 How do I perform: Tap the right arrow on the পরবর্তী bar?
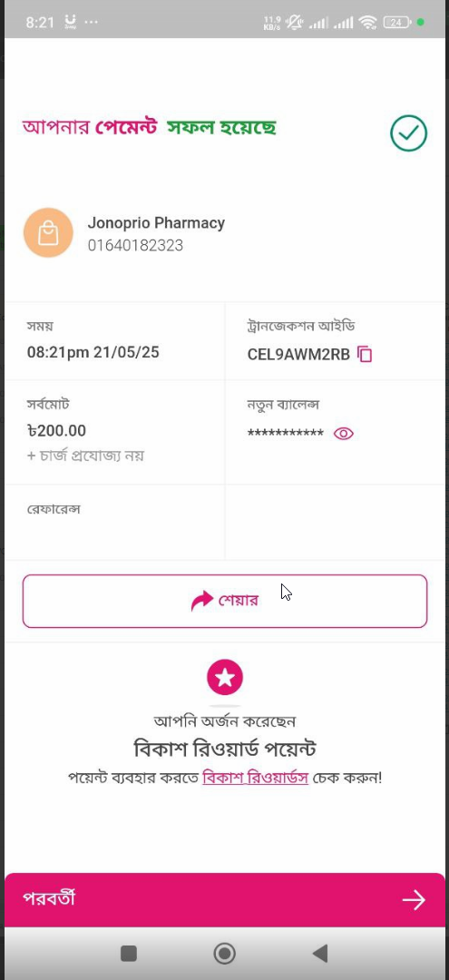[414, 899]
